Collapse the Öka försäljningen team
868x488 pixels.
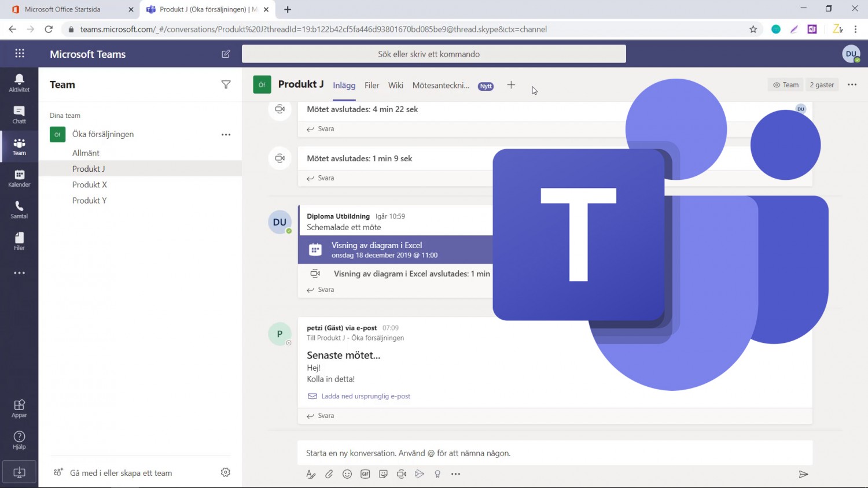(103, 134)
